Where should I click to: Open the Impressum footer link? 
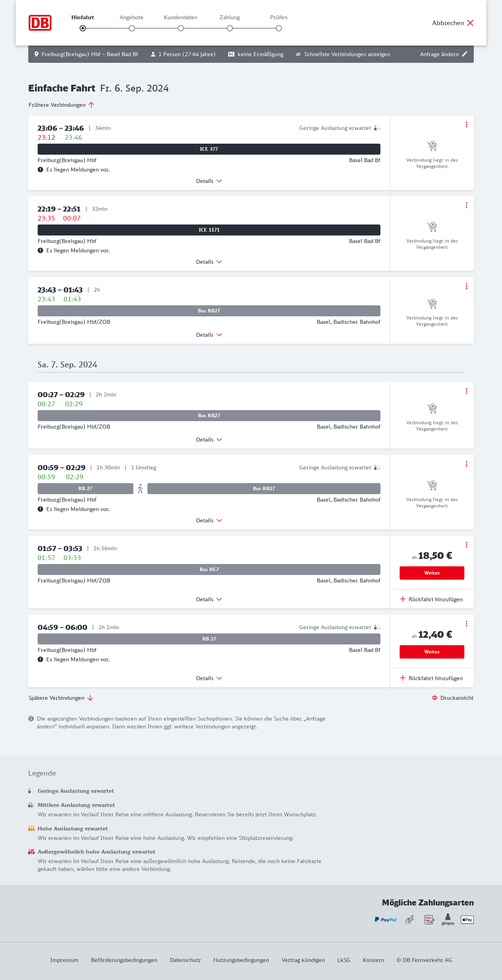64,960
